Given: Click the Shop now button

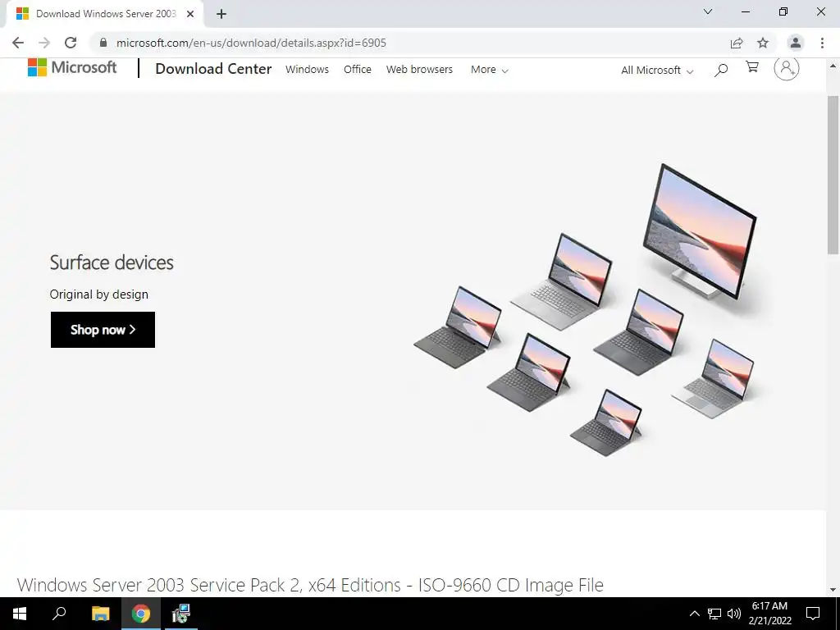Looking at the screenshot, I should tap(103, 330).
